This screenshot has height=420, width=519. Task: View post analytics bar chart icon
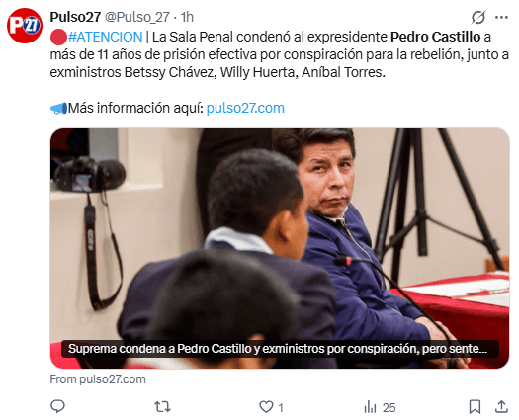pos(370,407)
